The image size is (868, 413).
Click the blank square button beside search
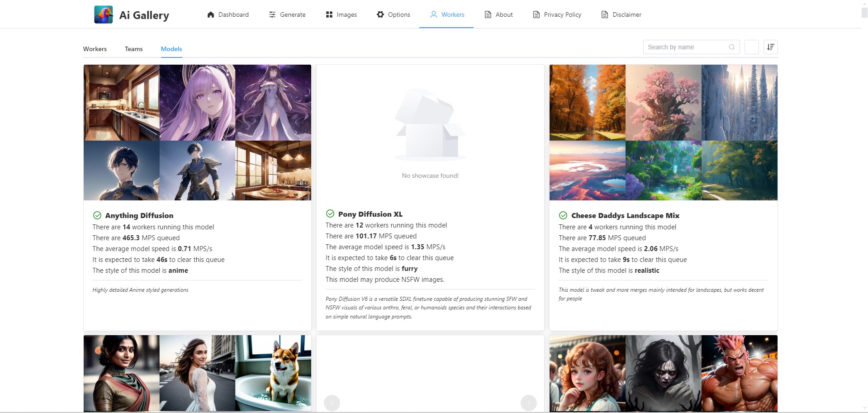click(x=751, y=47)
